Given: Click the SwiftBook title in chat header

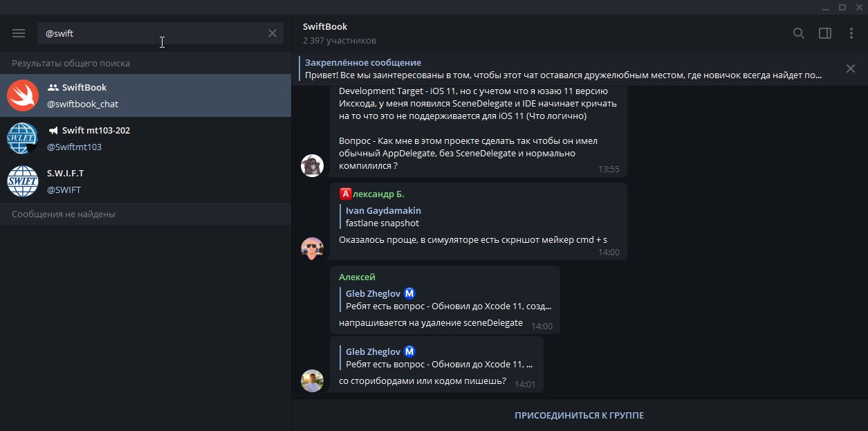Looking at the screenshot, I should (325, 27).
